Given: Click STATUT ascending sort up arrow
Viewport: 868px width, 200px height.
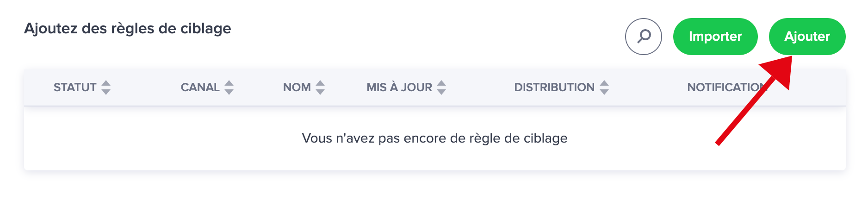Looking at the screenshot, I should click(106, 83).
